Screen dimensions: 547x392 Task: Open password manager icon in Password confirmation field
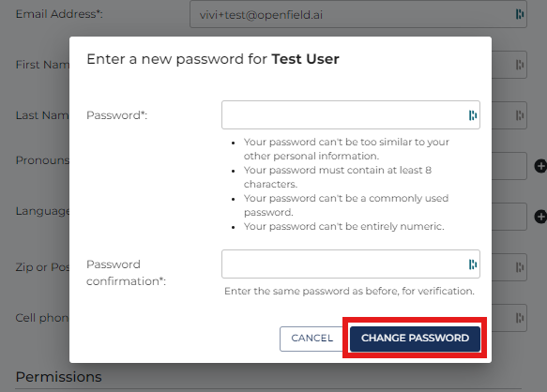pos(473,264)
